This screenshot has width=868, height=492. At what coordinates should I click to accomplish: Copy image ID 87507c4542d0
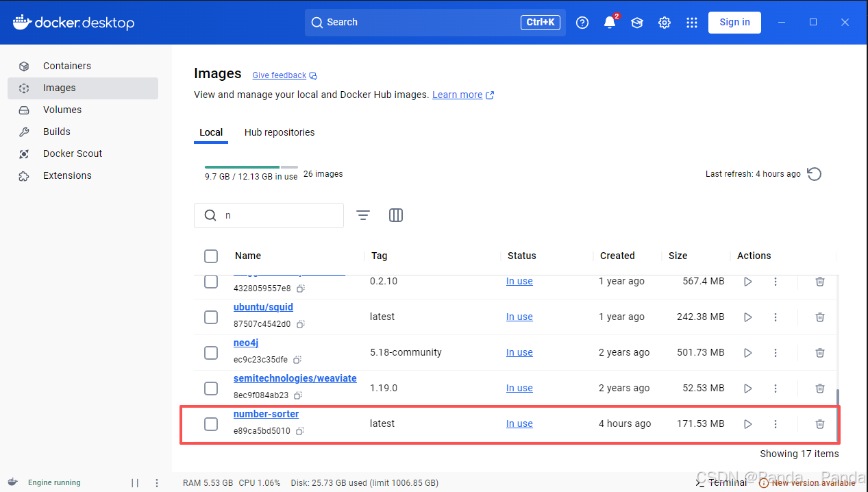300,324
